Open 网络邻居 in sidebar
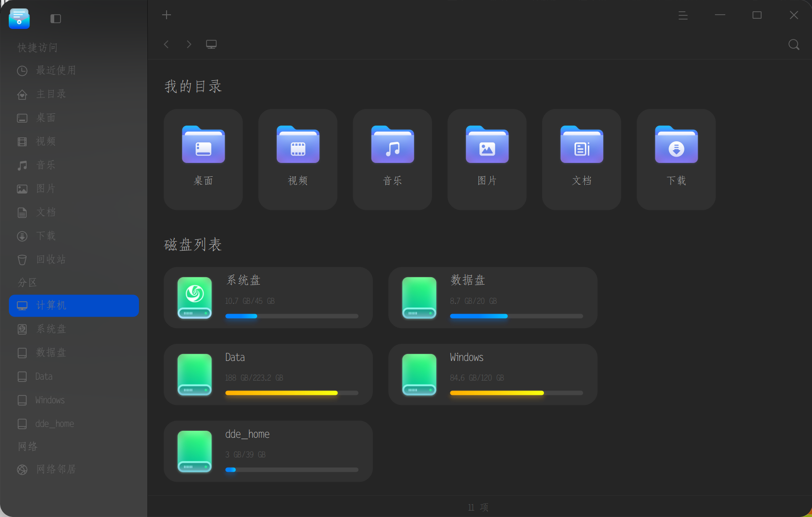 (x=74, y=469)
